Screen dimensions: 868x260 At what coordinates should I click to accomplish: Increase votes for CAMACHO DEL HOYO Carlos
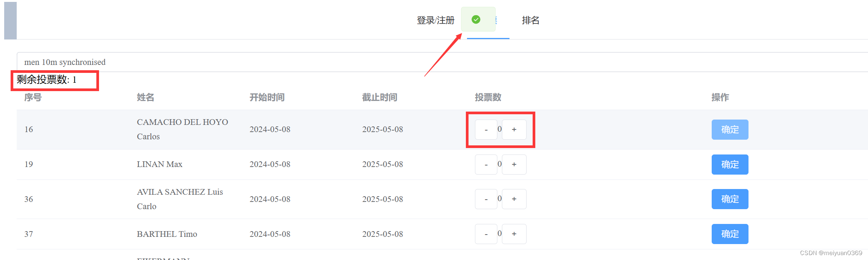click(514, 129)
